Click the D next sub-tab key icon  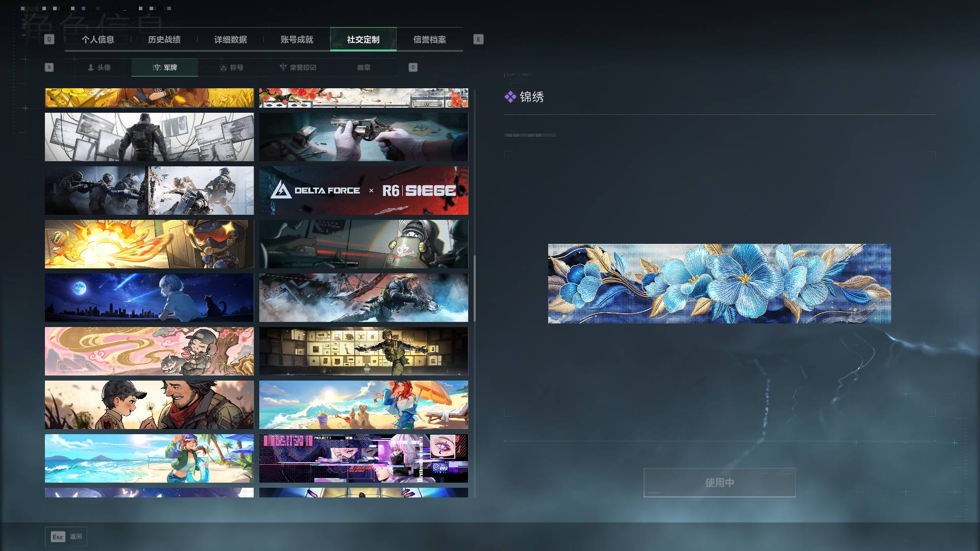413,67
